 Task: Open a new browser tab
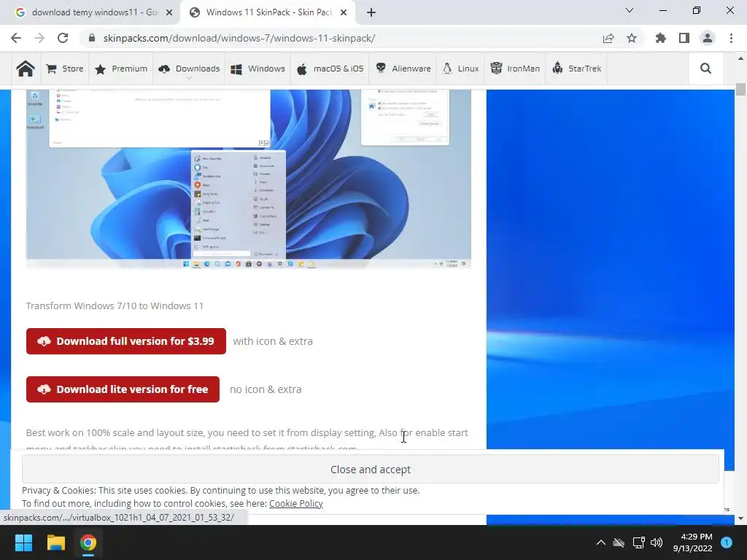(371, 13)
